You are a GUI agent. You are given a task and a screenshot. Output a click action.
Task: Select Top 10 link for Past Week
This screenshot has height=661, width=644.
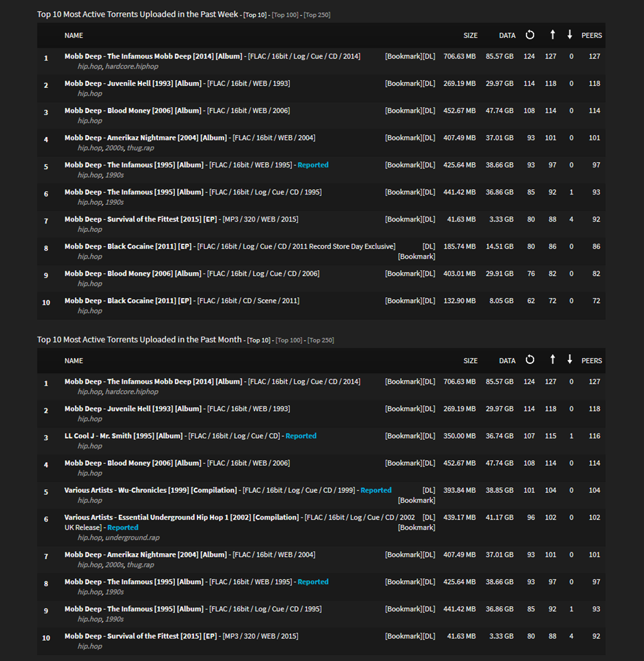pyautogui.click(x=255, y=15)
